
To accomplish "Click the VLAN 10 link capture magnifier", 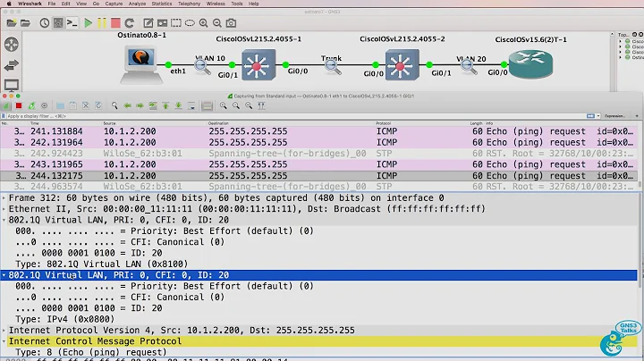I will tap(202, 66).
